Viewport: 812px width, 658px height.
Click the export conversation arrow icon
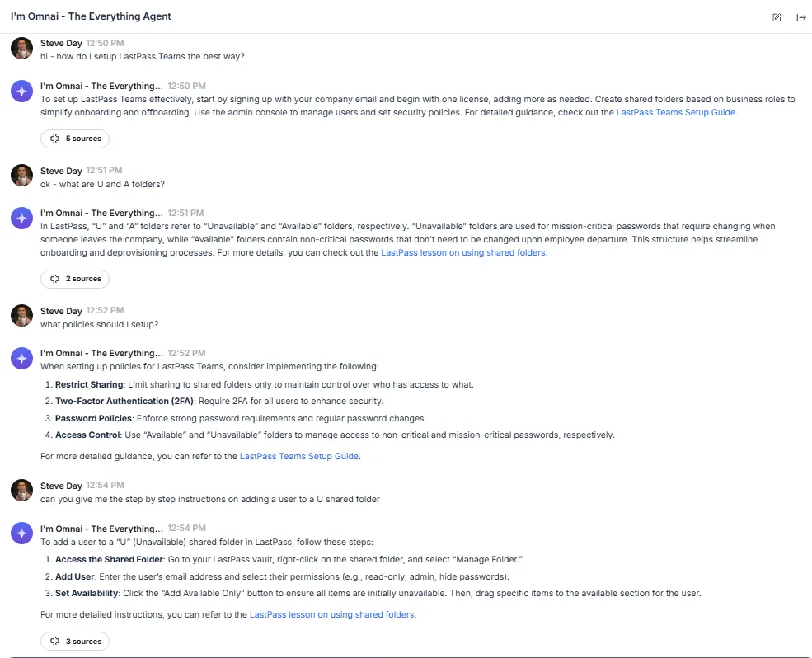tap(800, 16)
